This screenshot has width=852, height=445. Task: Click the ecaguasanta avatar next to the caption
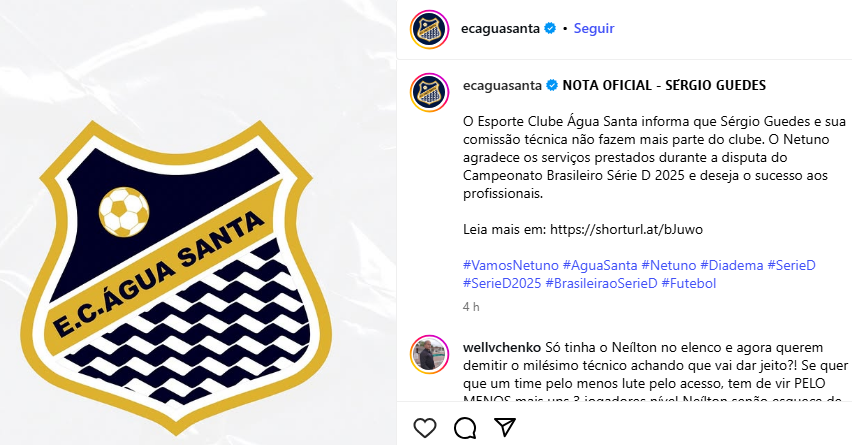point(429,93)
